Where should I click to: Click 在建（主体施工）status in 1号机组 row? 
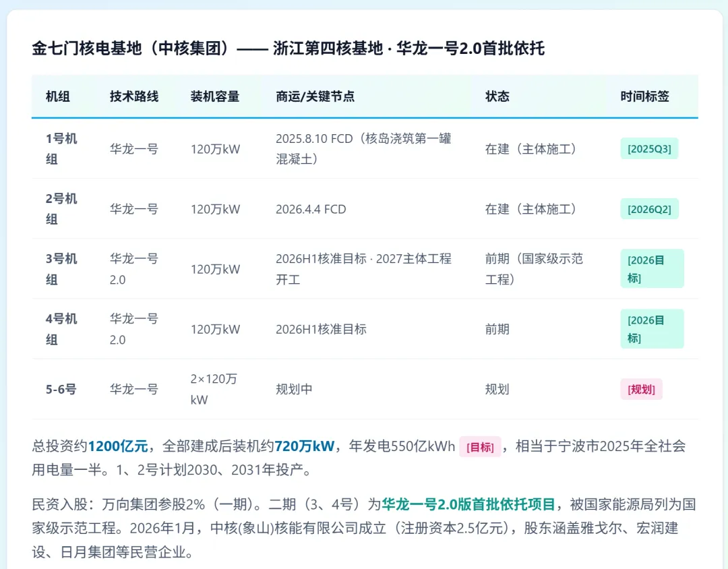pyautogui.click(x=531, y=148)
